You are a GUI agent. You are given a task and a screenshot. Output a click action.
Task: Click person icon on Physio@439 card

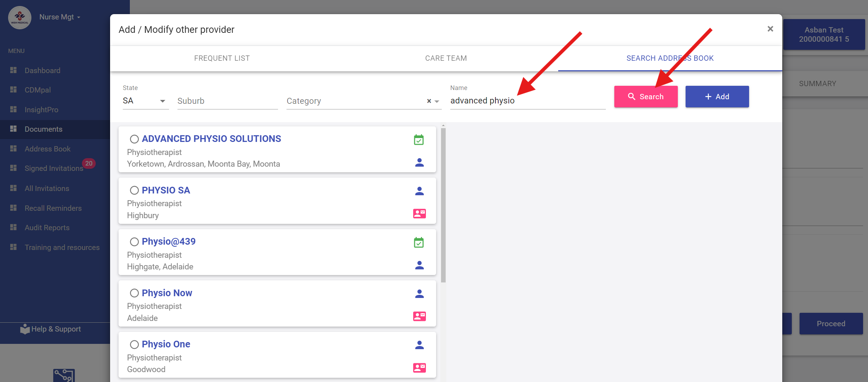coord(420,265)
